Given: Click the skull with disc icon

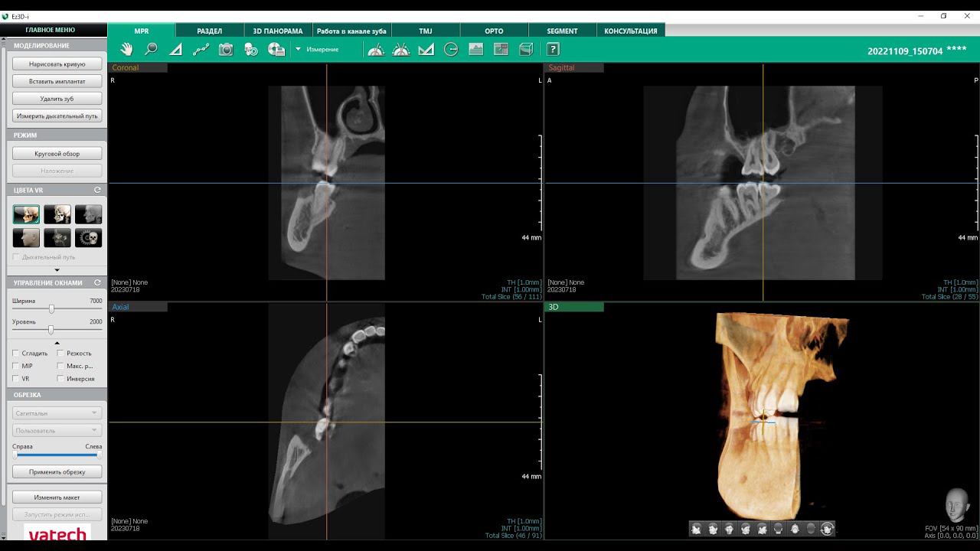Looking at the screenshot, I should 251,49.
